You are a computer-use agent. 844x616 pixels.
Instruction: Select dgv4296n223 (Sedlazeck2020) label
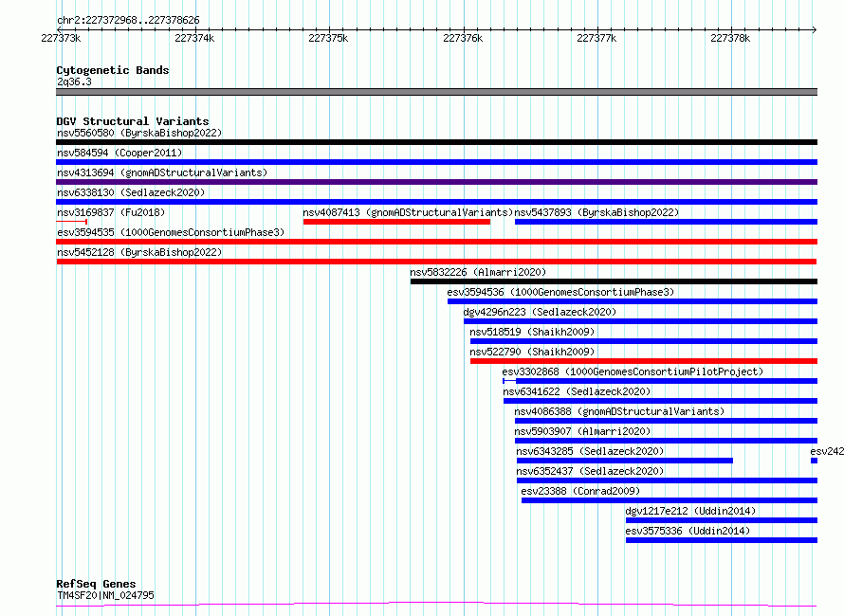click(x=540, y=312)
